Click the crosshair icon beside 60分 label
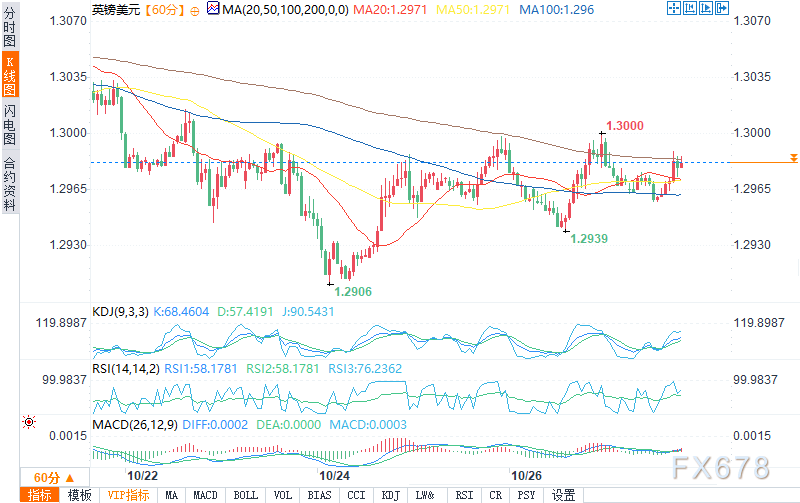 [x=194, y=9]
